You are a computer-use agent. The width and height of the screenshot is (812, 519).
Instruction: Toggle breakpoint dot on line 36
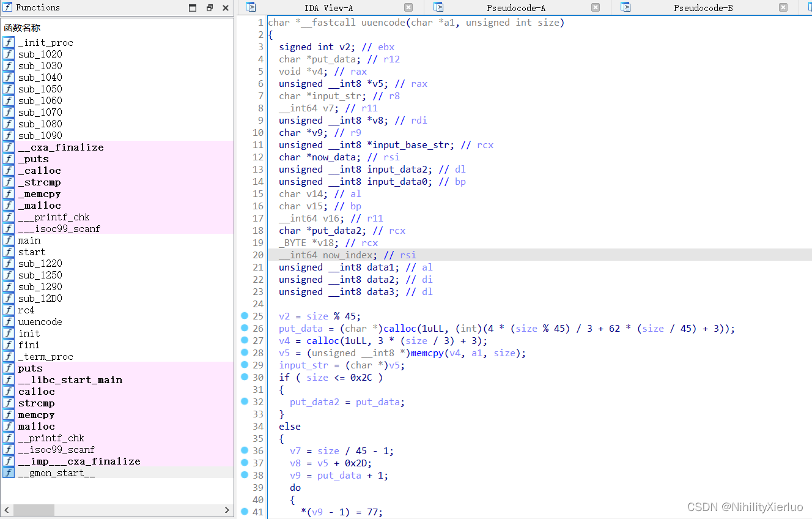coord(245,450)
